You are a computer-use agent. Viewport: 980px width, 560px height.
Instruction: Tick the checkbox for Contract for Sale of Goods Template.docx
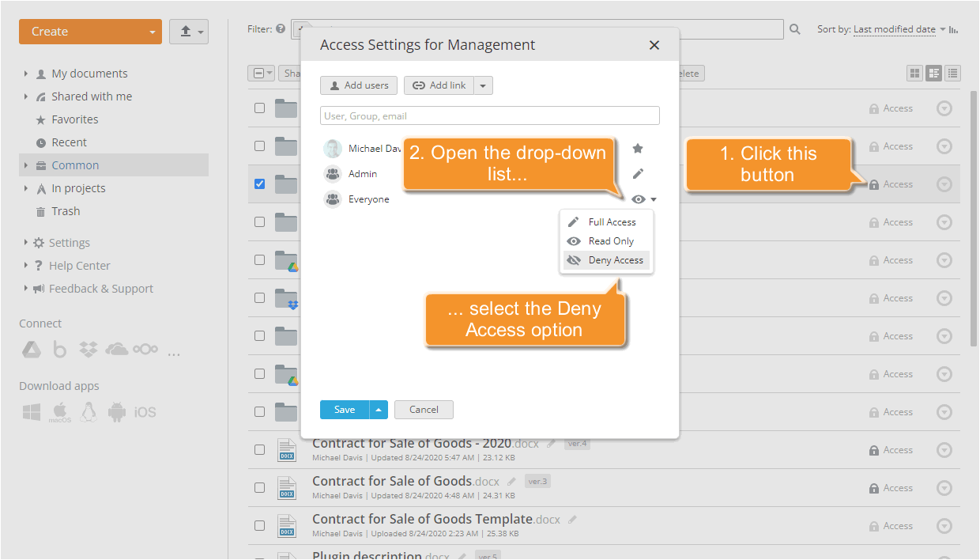[x=259, y=525]
